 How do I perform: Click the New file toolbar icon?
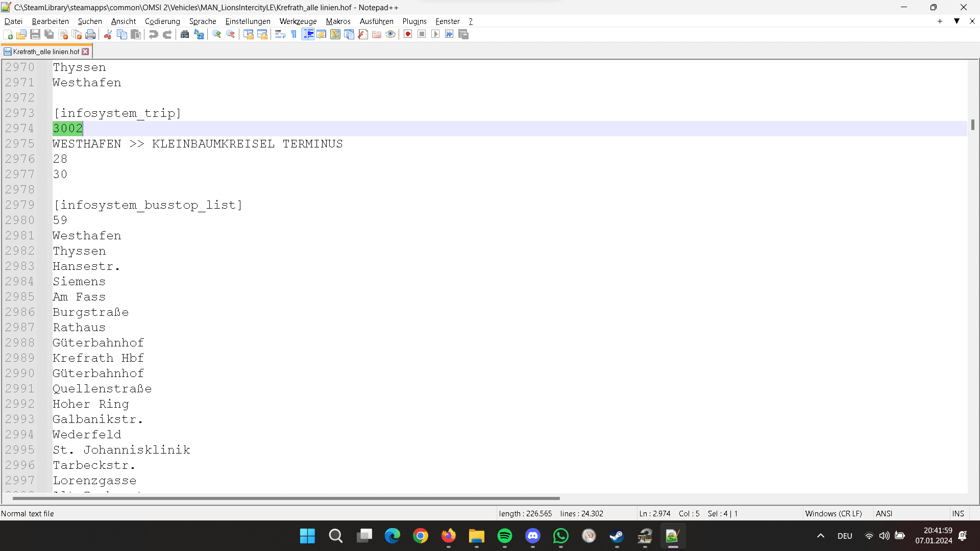point(8,34)
